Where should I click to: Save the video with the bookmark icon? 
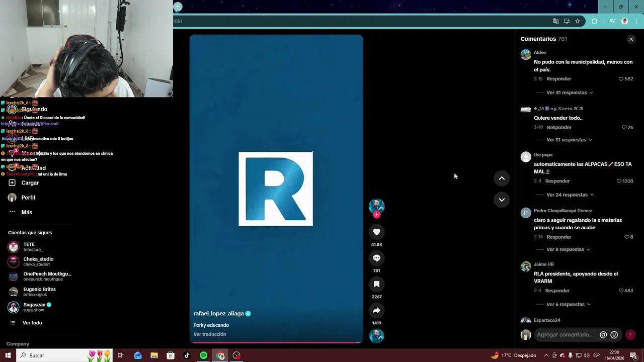pos(376,284)
